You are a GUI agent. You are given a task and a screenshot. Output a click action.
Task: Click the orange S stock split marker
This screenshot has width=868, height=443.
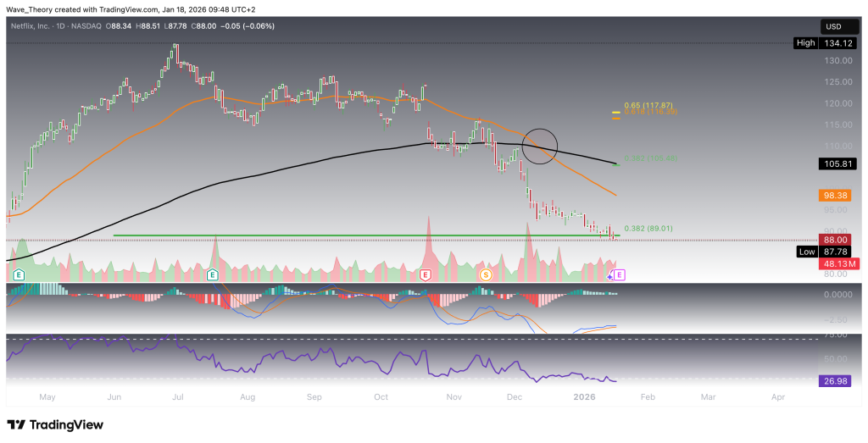pos(486,274)
